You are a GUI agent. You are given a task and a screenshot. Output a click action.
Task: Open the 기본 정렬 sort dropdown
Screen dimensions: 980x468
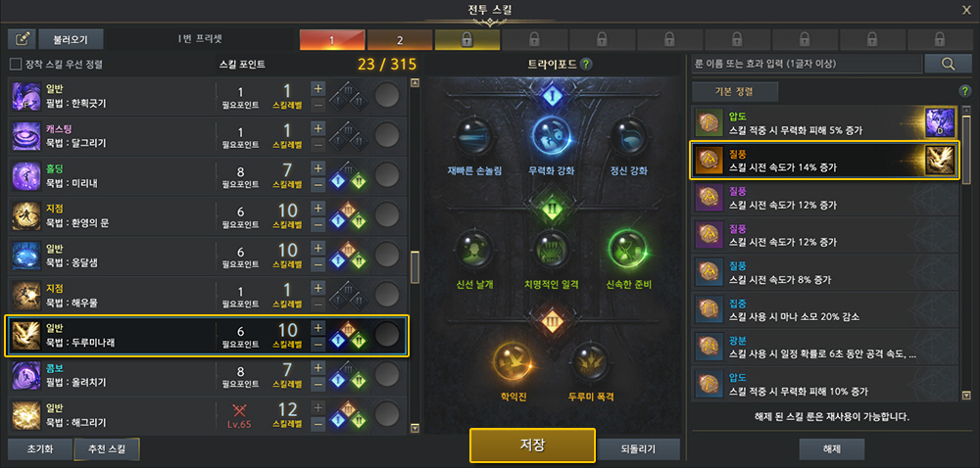click(x=734, y=92)
